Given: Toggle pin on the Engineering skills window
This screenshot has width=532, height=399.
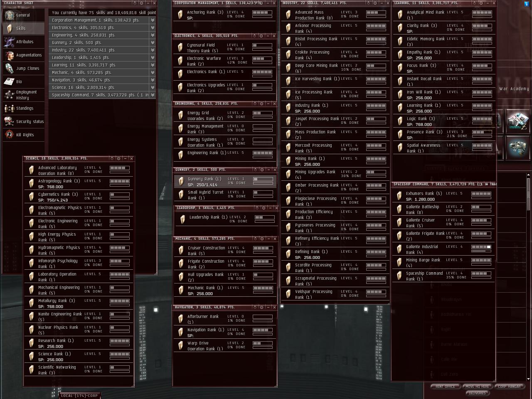Looking at the screenshot, I should (x=261, y=103).
